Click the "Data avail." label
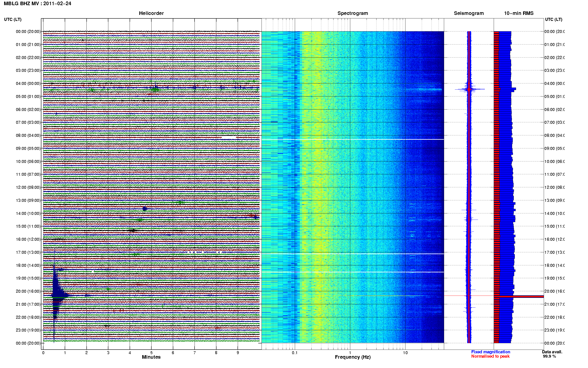 tap(552, 352)
